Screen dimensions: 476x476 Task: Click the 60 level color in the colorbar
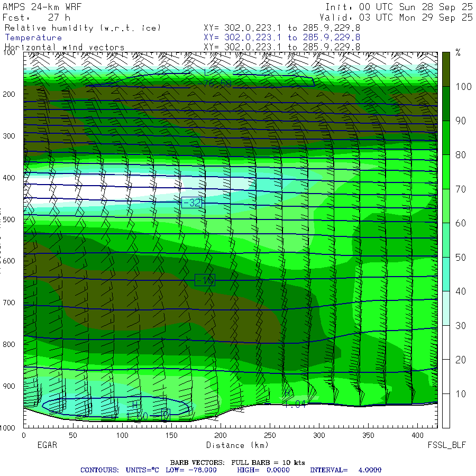(x=446, y=206)
